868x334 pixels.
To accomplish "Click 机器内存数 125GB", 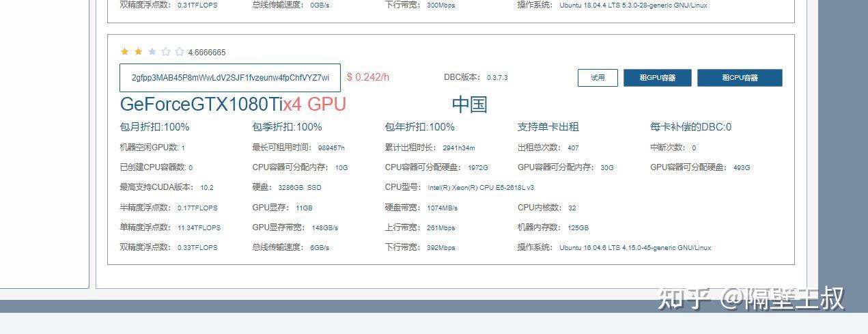I will [x=553, y=227].
